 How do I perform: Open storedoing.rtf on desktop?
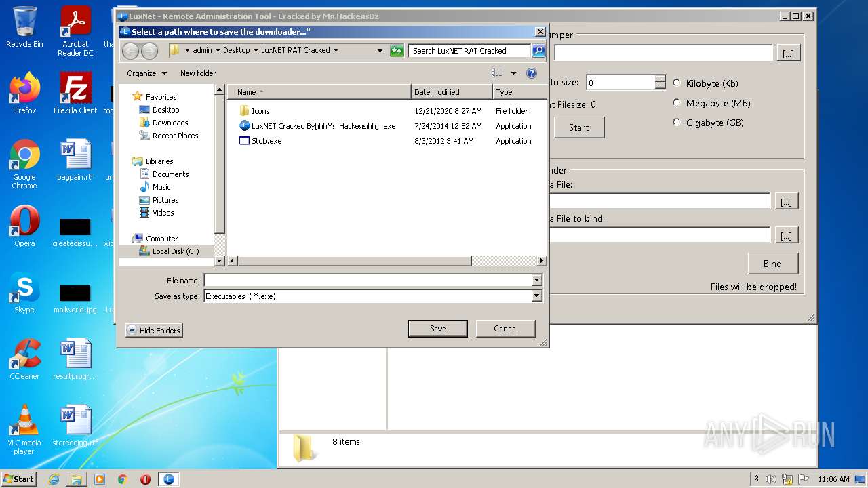pyautogui.click(x=75, y=426)
